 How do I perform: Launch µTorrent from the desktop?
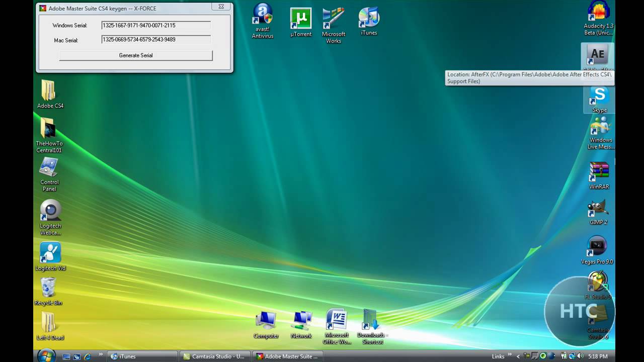click(301, 22)
